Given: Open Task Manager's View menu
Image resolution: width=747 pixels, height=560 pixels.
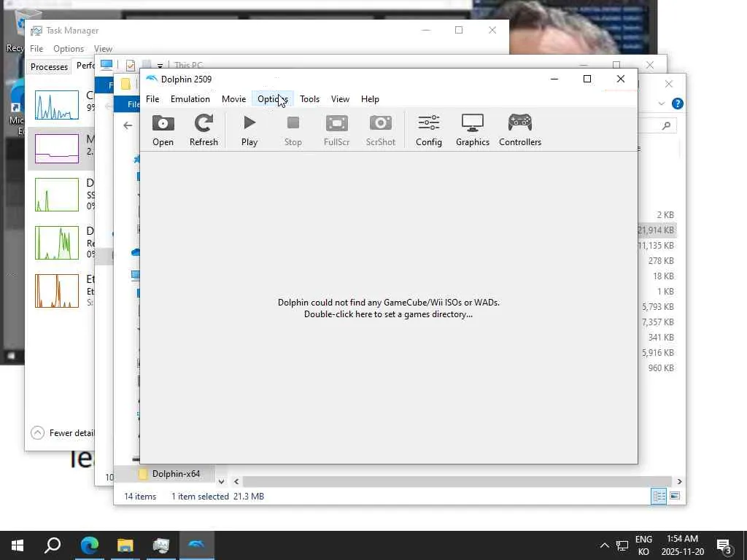Looking at the screenshot, I should tap(103, 49).
